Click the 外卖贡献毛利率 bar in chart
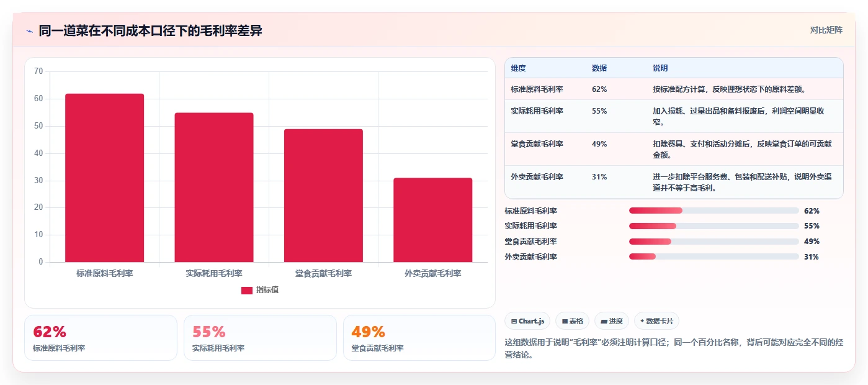The image size is (868, 385). (x=432, y=220)
